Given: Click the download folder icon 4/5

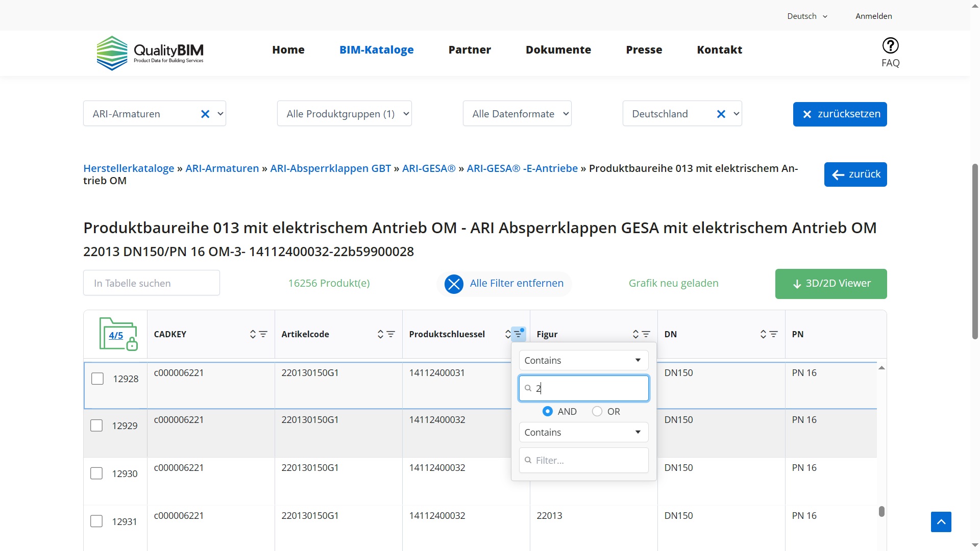Looking at the screenshot, I should (x=118, y=334).
